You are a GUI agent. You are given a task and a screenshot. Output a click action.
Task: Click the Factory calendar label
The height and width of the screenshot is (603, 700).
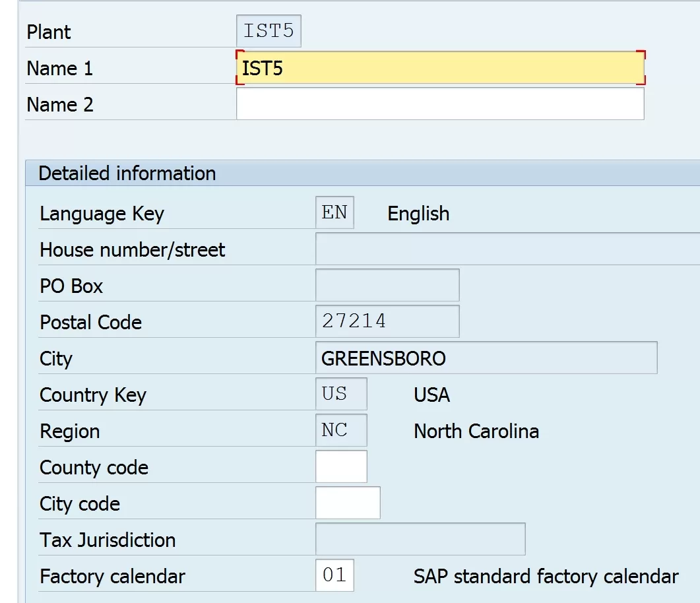[113, 577]
